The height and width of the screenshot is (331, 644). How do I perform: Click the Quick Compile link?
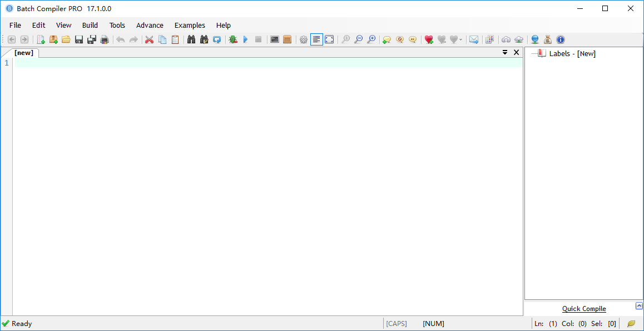pyautogui.click(x=584, y=309)
